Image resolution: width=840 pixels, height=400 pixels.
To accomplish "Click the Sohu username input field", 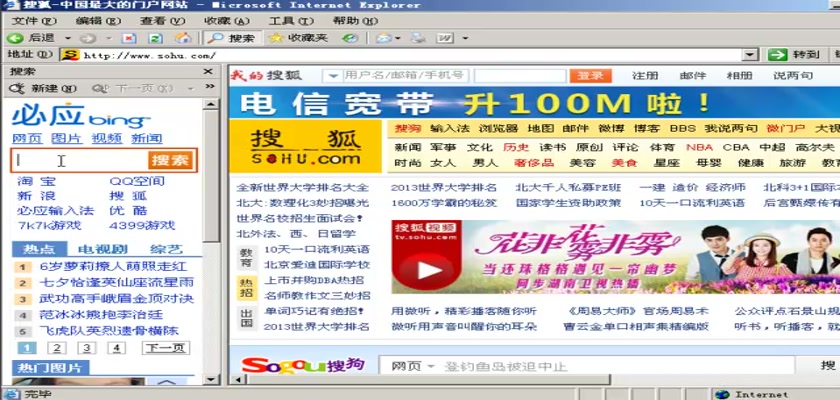I will 404,76.
